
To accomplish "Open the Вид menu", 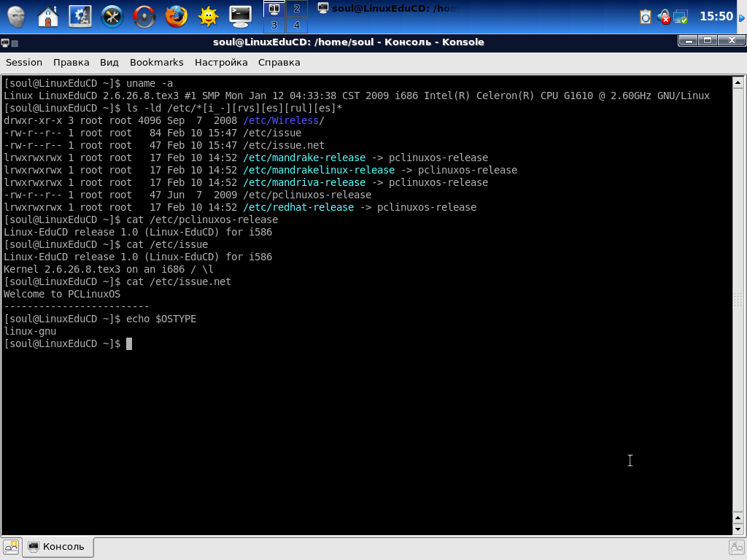I will 109,63.
